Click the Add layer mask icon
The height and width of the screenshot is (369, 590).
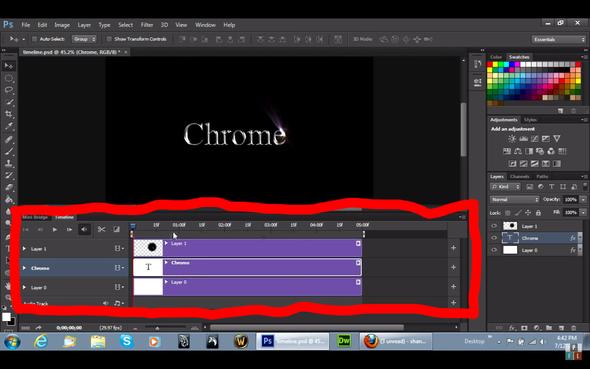[x=524, y=328]
